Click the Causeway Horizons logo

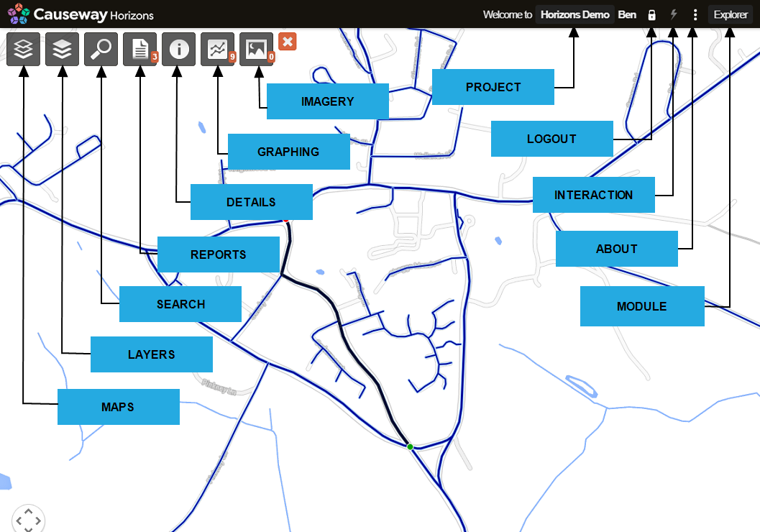[81, 14]
